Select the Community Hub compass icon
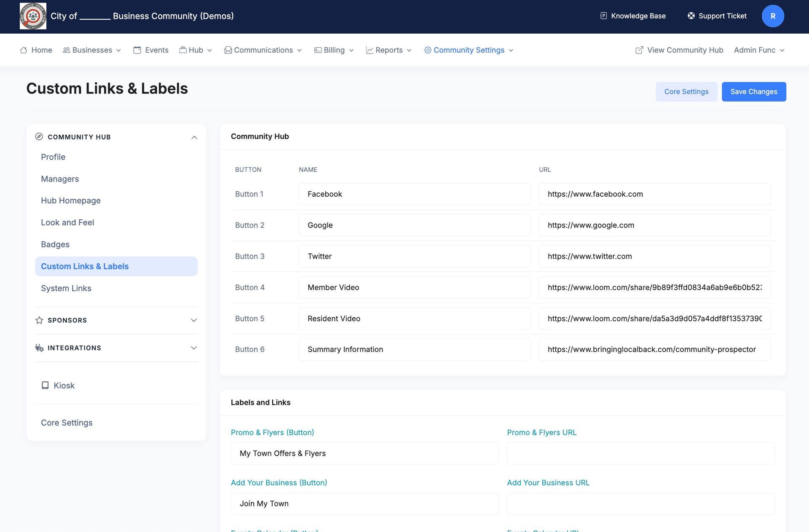 [39, 137]
